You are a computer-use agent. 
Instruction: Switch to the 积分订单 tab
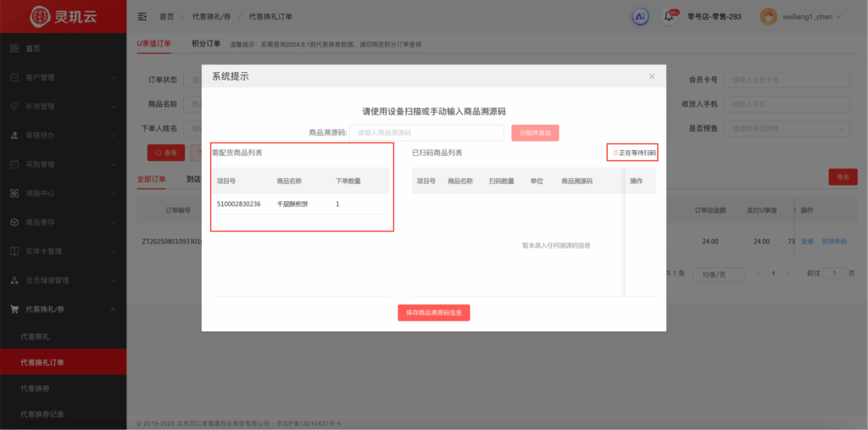click(206, 43)
